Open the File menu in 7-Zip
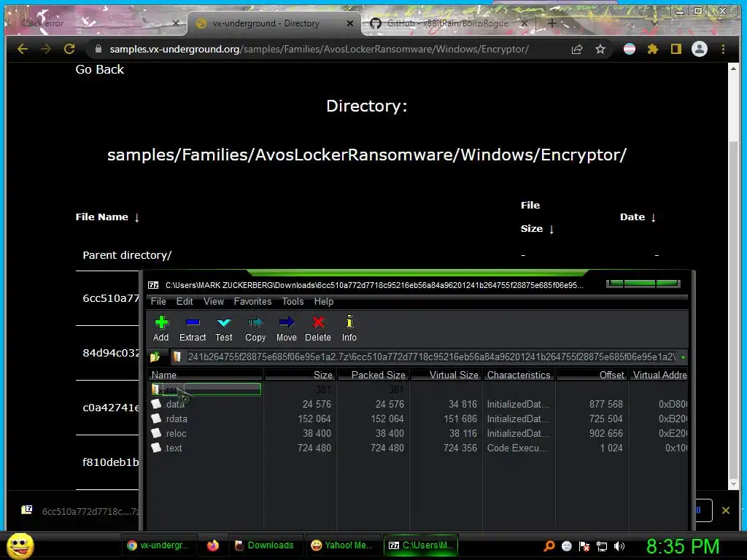 [x=158, y=301]
